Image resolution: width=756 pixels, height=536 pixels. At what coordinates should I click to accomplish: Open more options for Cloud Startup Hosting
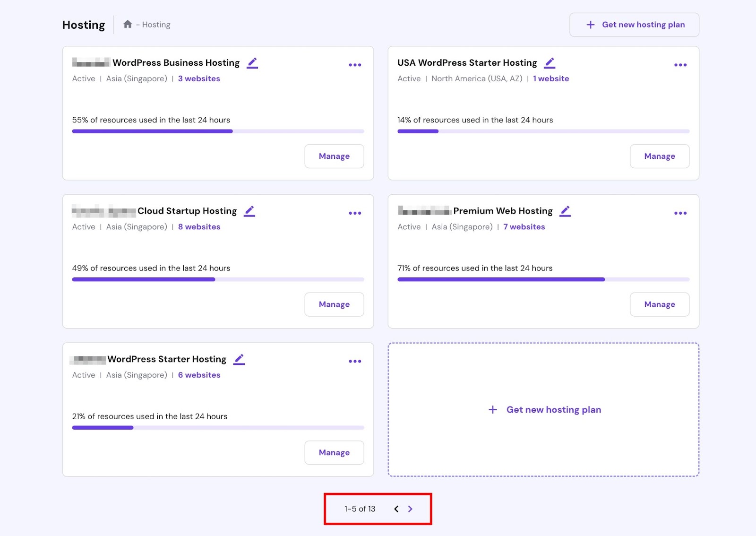(x=355, y=213)
